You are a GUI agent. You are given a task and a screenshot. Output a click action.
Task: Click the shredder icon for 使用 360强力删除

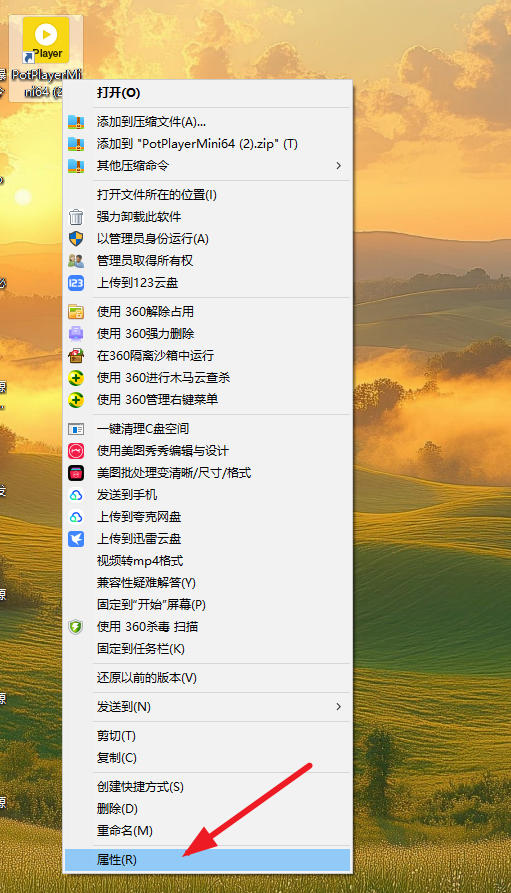tap(76, 334)
